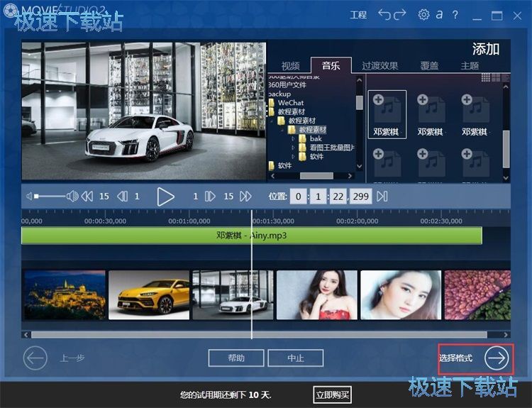
Task: Fast forward 15 frames
Action: click(245, 196)
